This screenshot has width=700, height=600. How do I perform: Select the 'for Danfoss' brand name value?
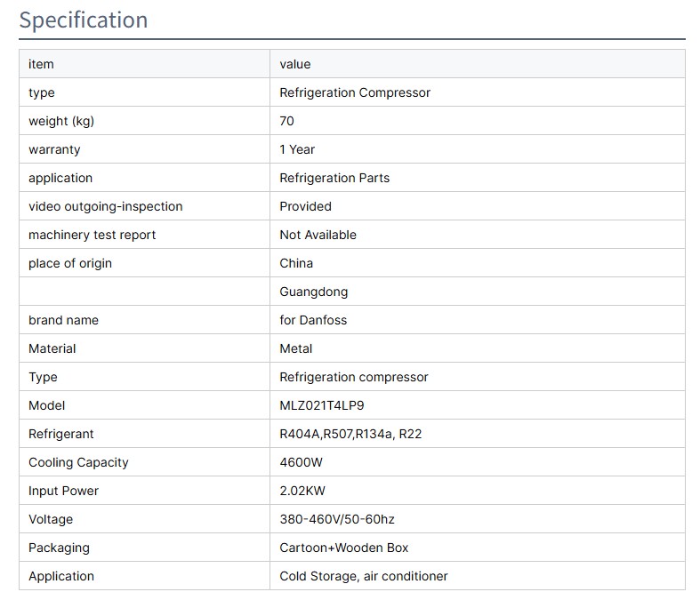coord(313,320)
